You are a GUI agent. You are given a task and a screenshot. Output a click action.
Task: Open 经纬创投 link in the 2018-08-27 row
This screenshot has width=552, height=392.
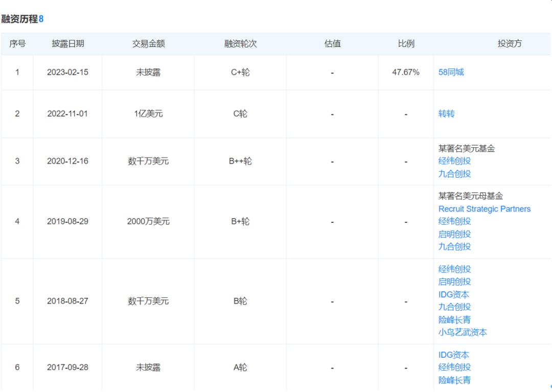click(454, 269)
